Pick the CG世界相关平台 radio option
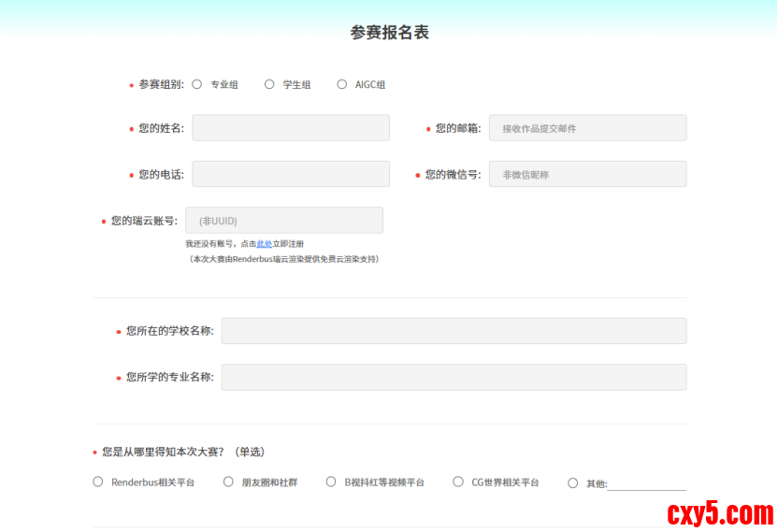Image resolution: width=778 pixels, height=532 pixels. point(458,482)
